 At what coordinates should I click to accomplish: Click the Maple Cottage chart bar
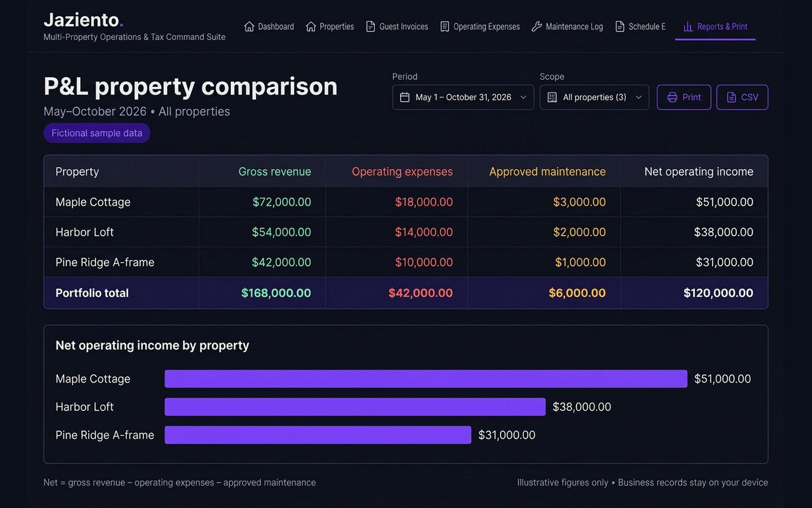426,379
